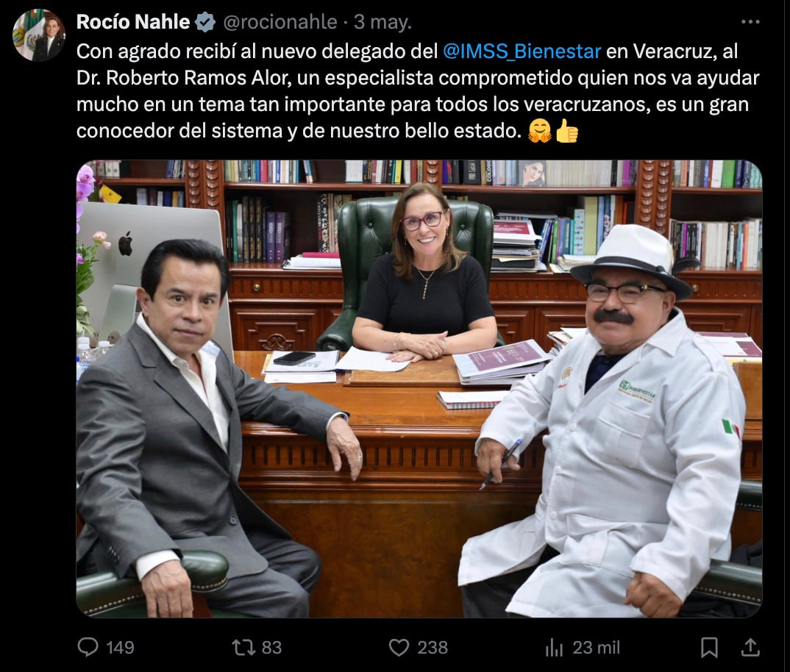Click the 83 reposts count

pos(271,647)
